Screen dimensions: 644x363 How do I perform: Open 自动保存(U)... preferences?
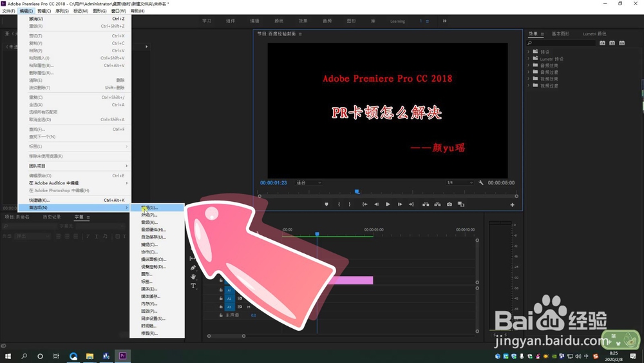pyautogui.click(x=157, y=237)
